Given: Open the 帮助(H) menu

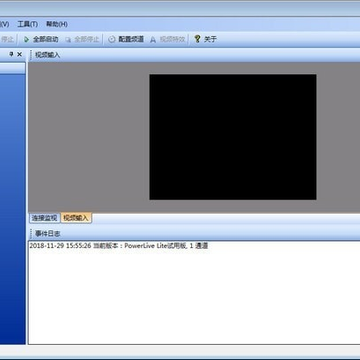Looking at the screenshot, I should tap(57, 24).
